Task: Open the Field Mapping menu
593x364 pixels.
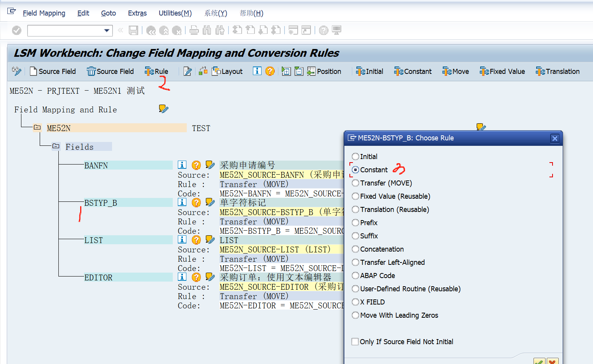Action: (x=44, y=13)
